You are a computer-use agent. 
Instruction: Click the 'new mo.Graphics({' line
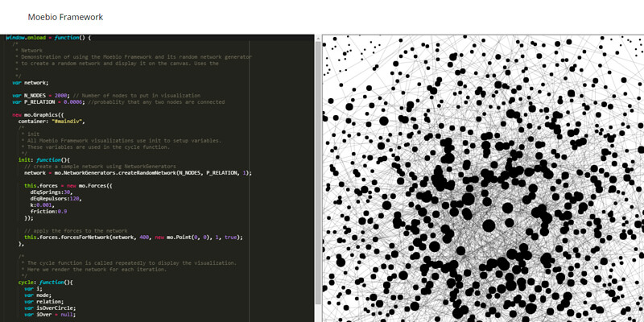coord(38,114)
